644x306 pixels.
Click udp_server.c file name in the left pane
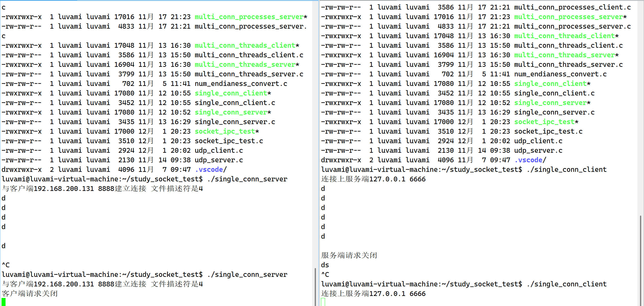click(219, 160)
